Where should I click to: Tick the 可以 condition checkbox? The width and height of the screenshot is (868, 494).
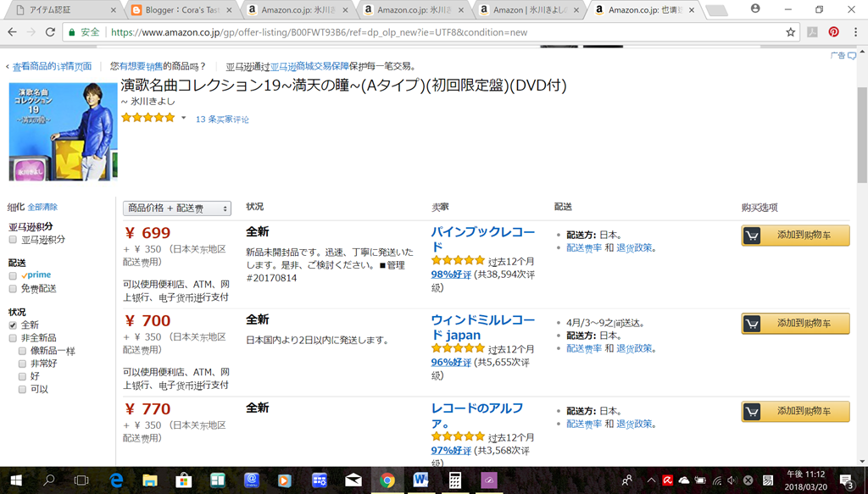point(22,389)
